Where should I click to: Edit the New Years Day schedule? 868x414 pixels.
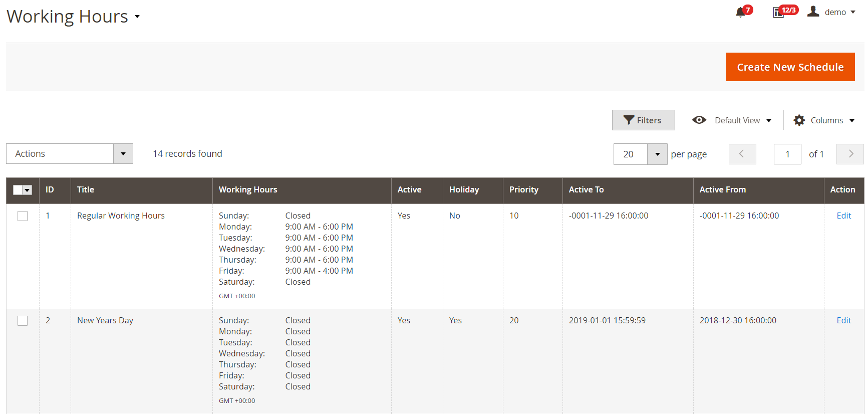pos(844,320)
